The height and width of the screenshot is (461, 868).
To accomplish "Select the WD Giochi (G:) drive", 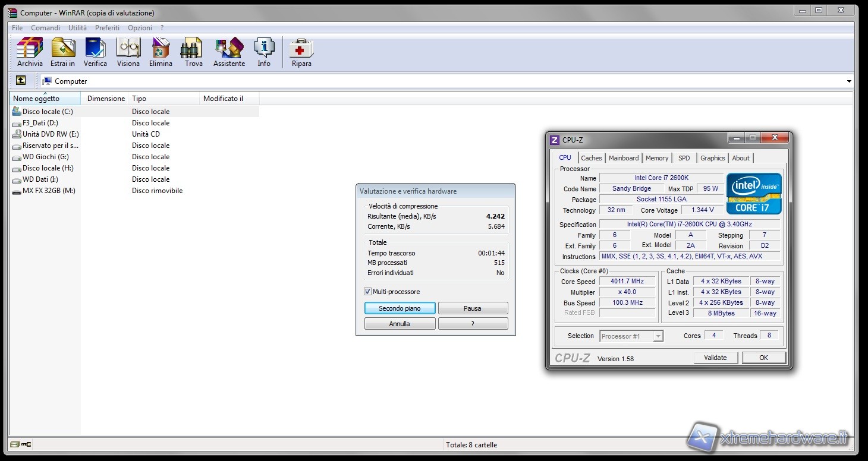I will 45,157.
